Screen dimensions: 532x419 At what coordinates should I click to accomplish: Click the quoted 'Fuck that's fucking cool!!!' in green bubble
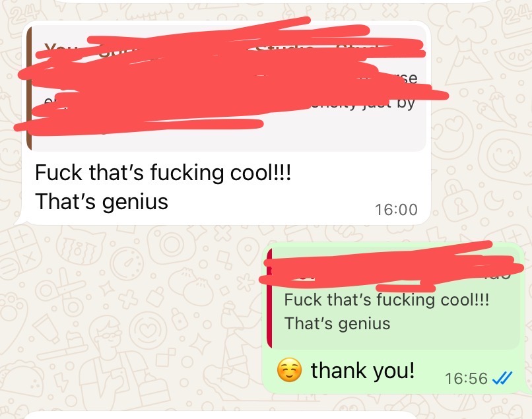(x=387, y=300)
